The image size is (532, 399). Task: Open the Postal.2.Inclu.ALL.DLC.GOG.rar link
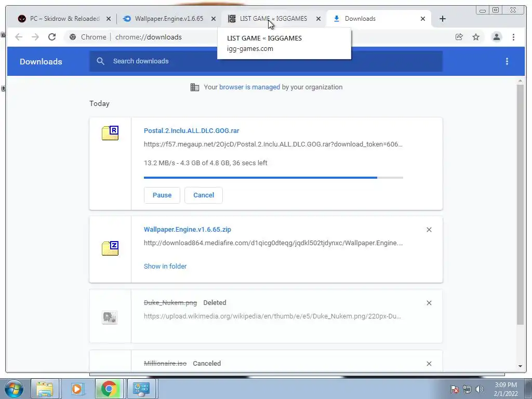pos(191,130)
